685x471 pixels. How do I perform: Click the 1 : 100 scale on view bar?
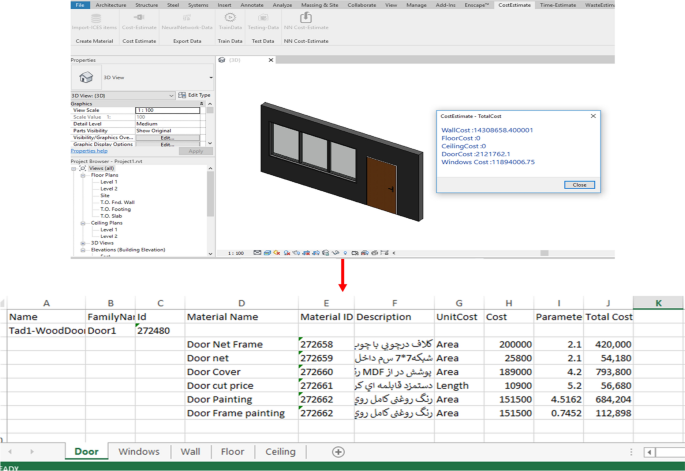coord(236,253)
